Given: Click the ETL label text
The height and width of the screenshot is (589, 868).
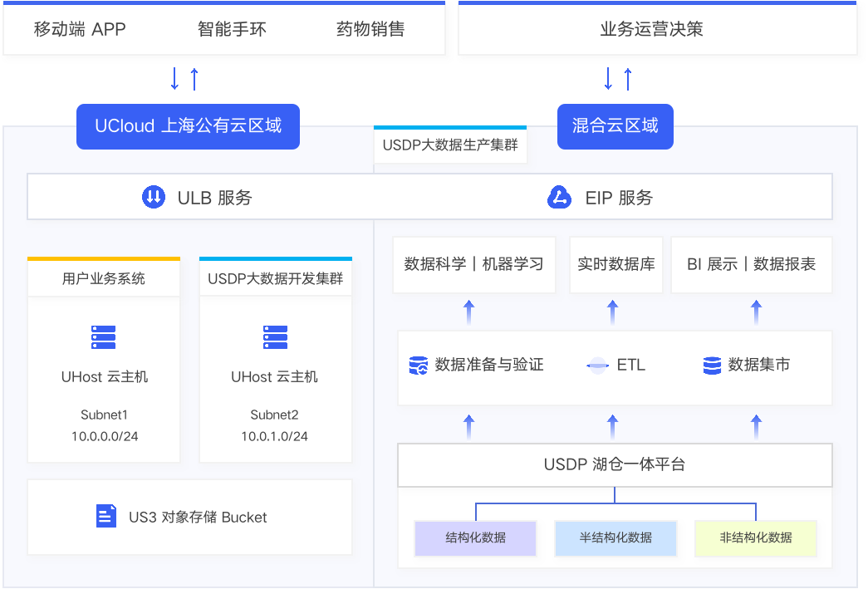Looking at the screenshot, I should (631, 366).
